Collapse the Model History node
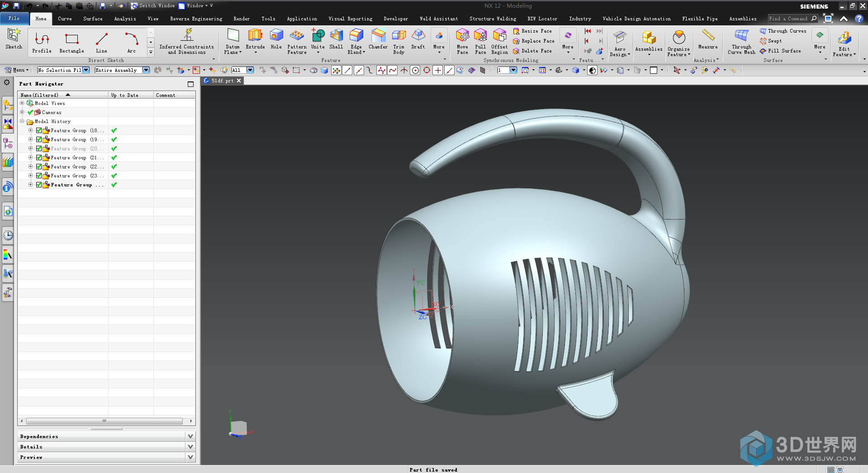 point(22,121)
